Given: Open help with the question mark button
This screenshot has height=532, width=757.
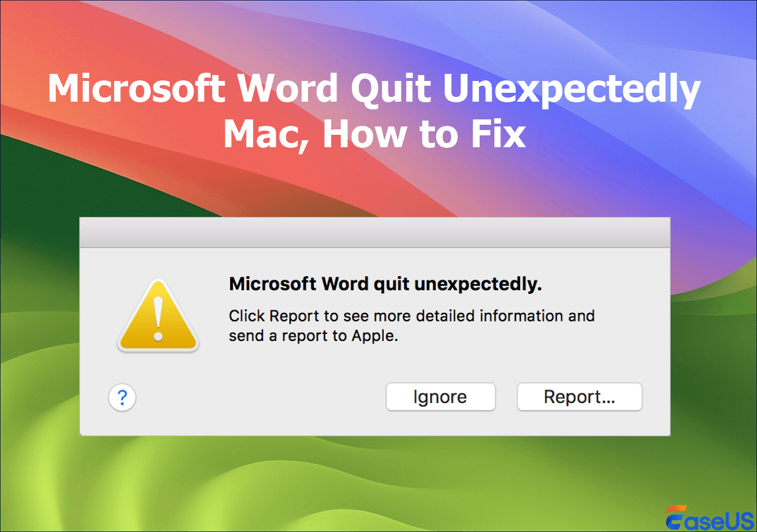Looking at the screenshot, I should pos(122,397).
